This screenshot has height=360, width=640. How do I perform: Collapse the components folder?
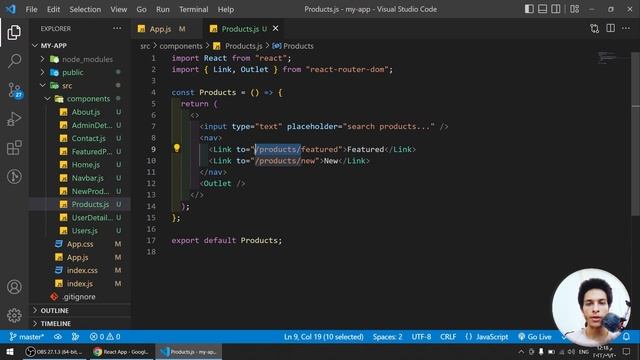[x=80, y=99]
